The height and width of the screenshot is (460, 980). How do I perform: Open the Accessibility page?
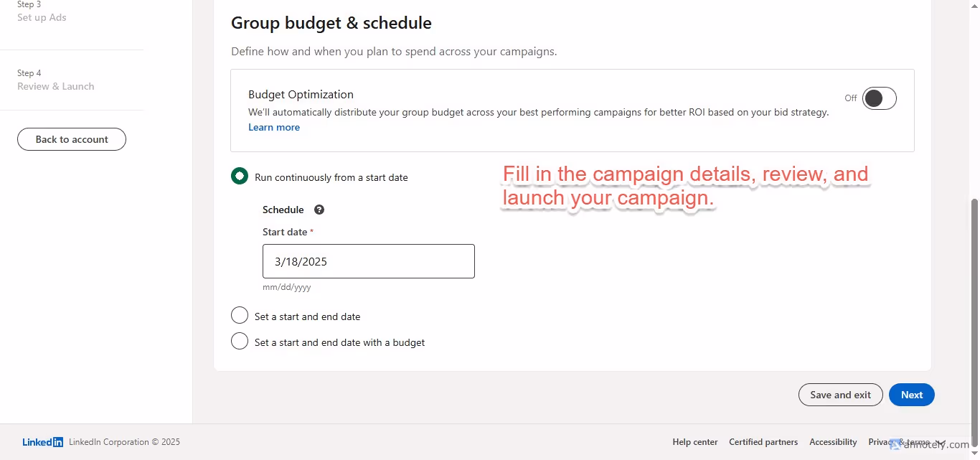click(x=832, y=442)
